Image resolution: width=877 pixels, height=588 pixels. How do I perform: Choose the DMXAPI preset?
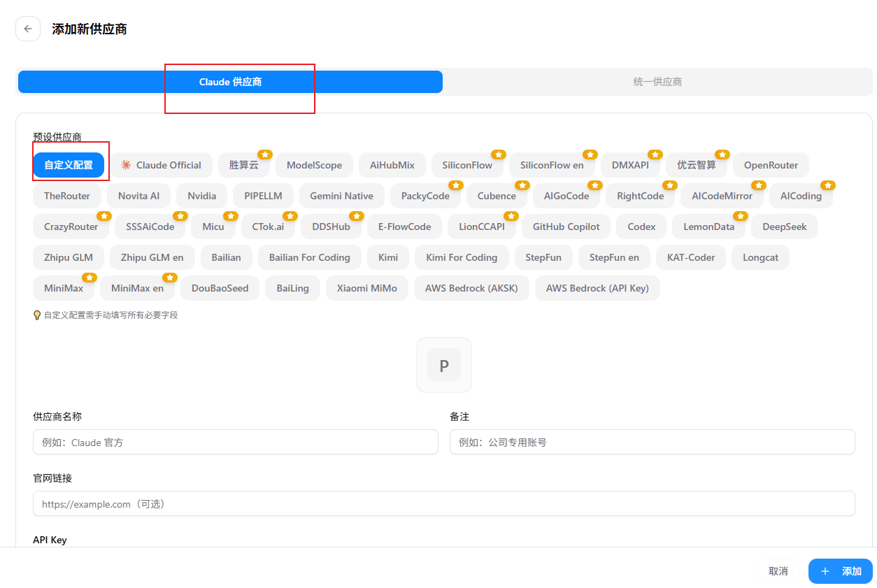tap(630, 165)
